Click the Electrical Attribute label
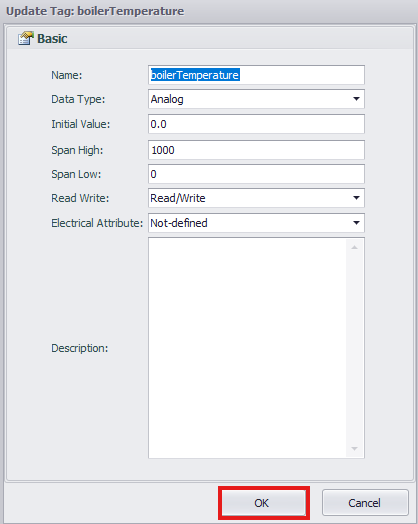This screenshot has height=524, width=418. (x=97, y=223)
